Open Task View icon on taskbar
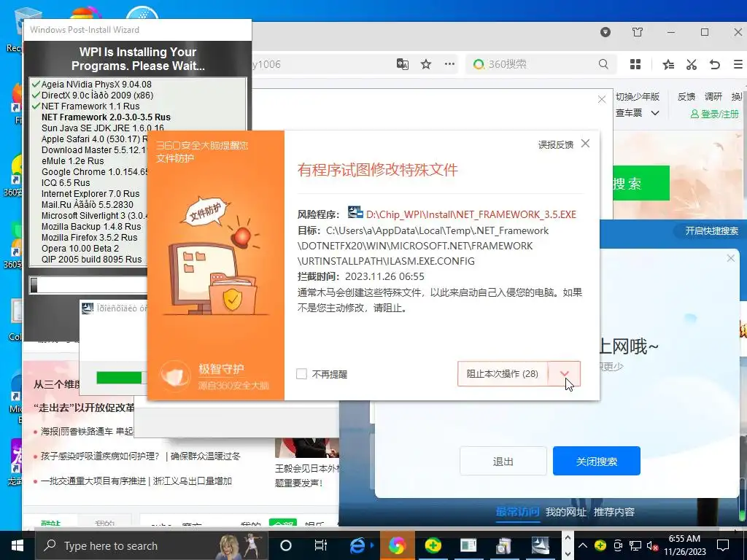 point(321,545)
